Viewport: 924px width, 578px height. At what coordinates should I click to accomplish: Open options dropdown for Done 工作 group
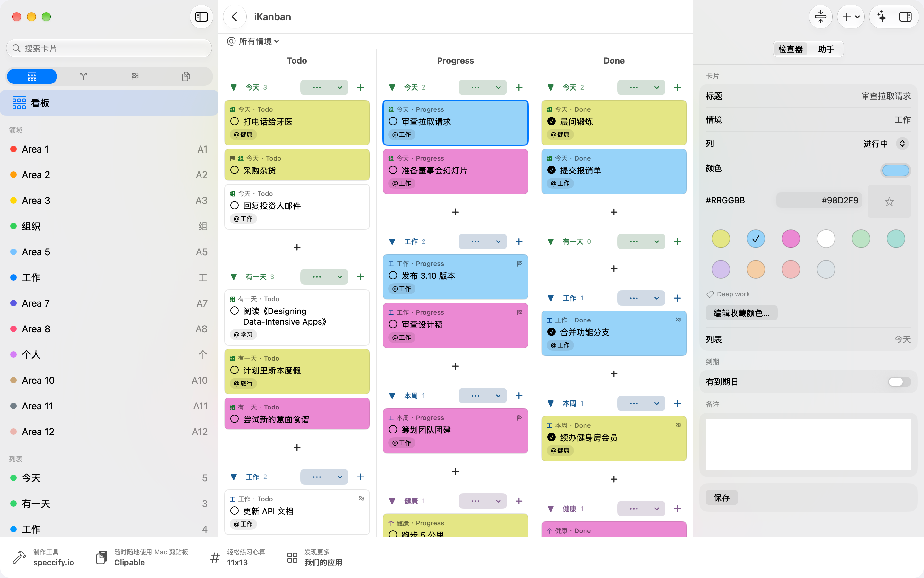click(641, 298)
